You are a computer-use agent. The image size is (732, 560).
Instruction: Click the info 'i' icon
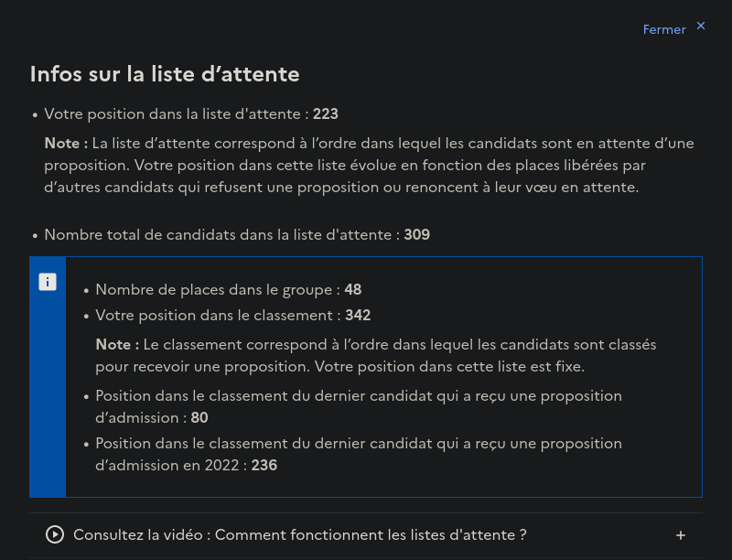pyautogui.click(x=48, y=282)
